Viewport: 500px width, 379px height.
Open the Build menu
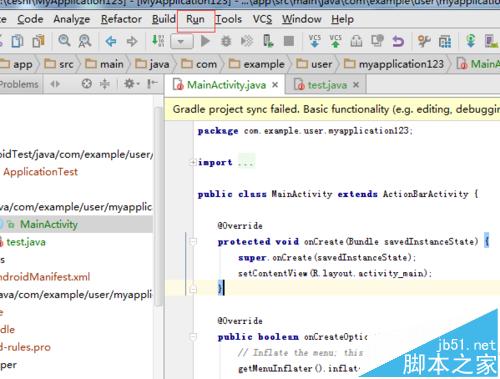164,19
